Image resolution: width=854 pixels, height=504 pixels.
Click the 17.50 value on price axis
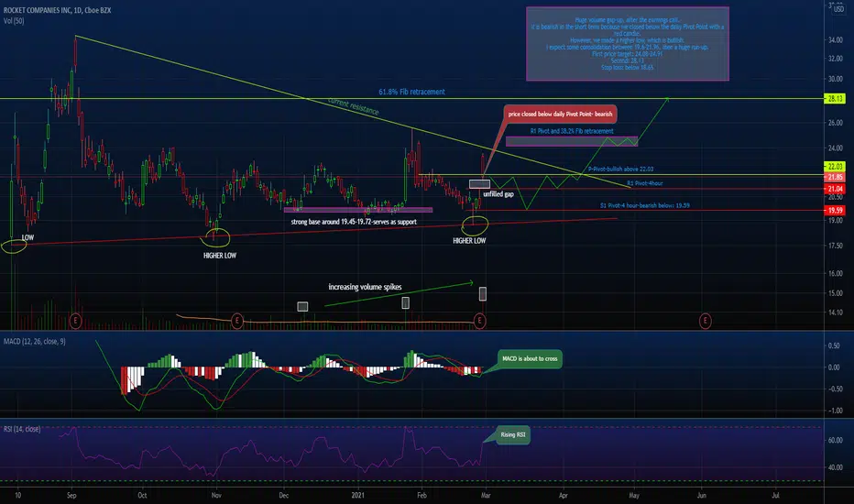point(836,247)
